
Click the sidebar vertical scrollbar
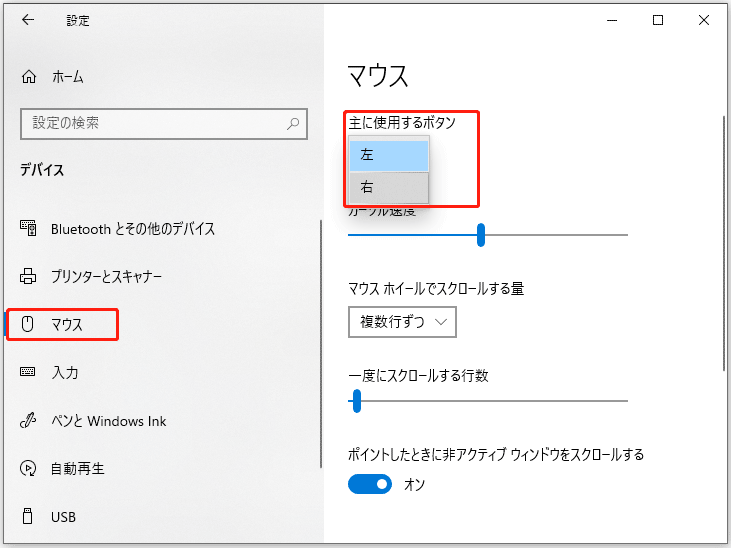[321, 344]
